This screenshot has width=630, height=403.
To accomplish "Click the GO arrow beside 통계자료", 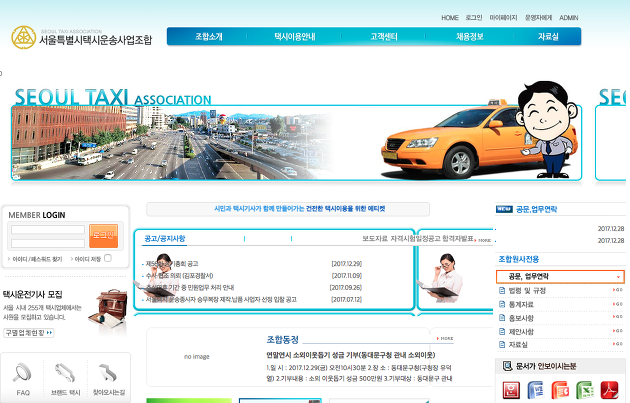I will [x=618, y=304].
